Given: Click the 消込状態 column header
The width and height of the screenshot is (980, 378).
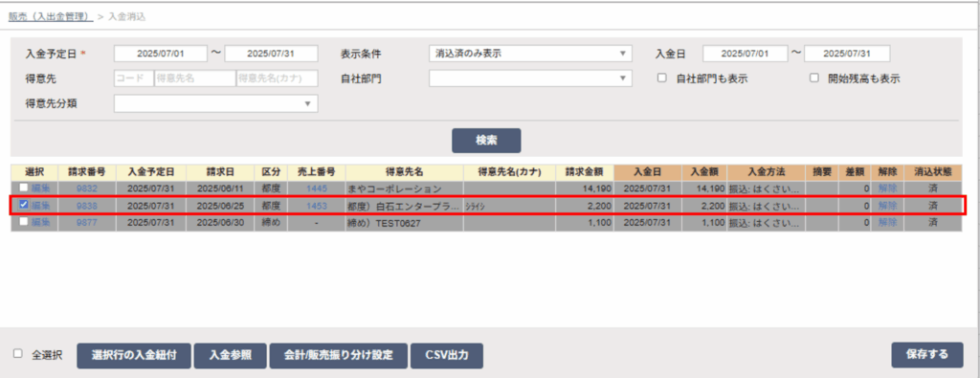Looking at the screenshot, I should [x=932, y=172].
